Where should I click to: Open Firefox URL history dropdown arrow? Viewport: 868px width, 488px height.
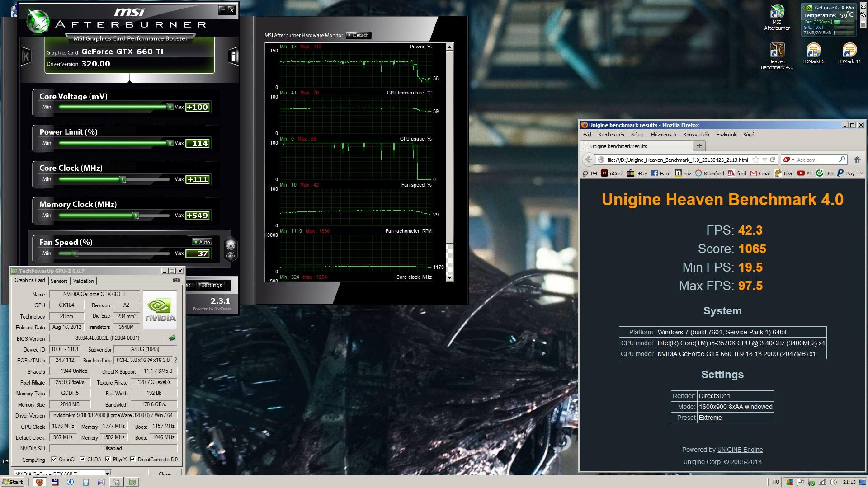coord(764,160)
